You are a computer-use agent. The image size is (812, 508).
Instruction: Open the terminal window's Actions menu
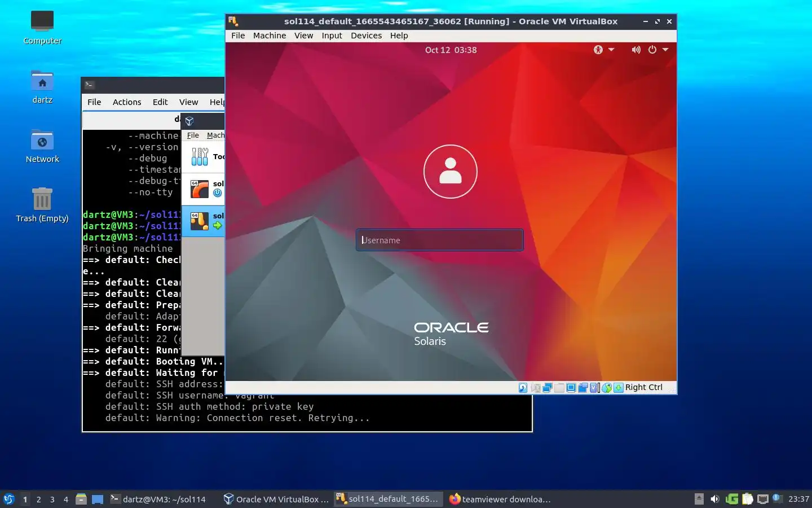pos(127,102)
